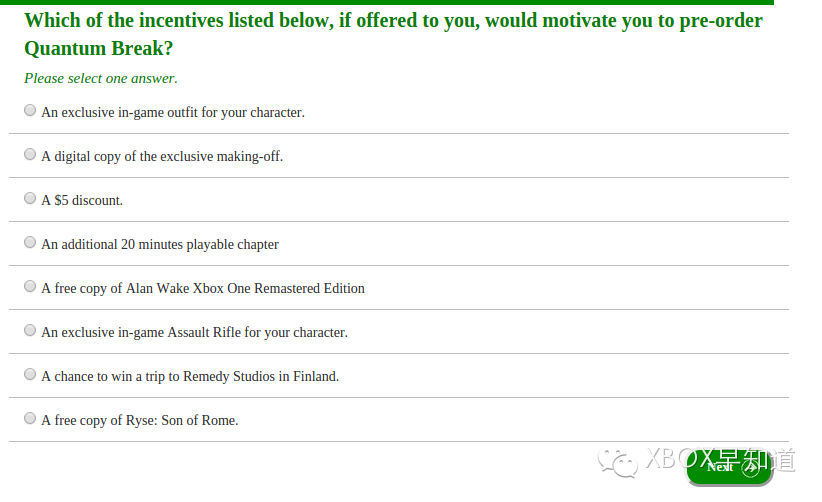
Task: Click the Next button
Action: pyautogui.click(x=729, y=467)
